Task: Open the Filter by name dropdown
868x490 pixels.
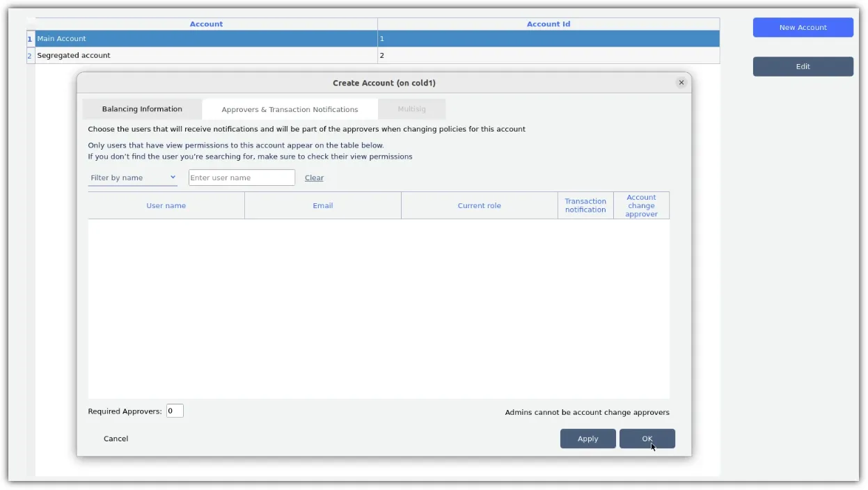Action: (132, 178)
